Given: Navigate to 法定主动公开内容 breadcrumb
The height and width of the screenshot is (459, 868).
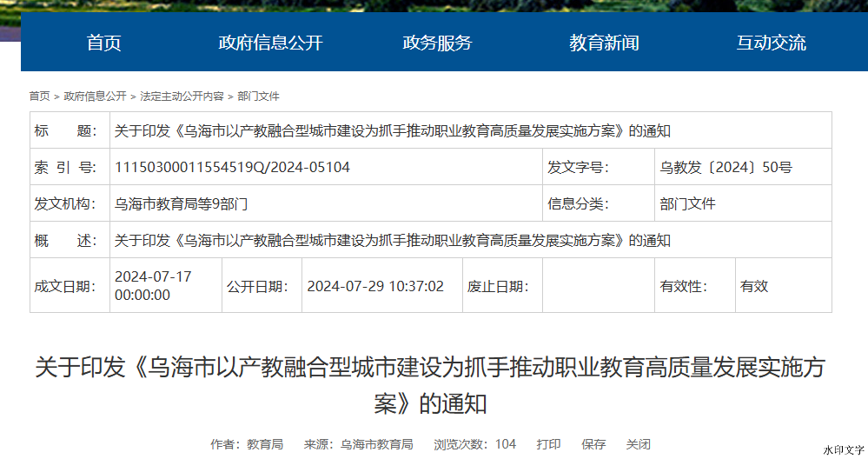Looking at the screenshot, I should pos(182,96).
